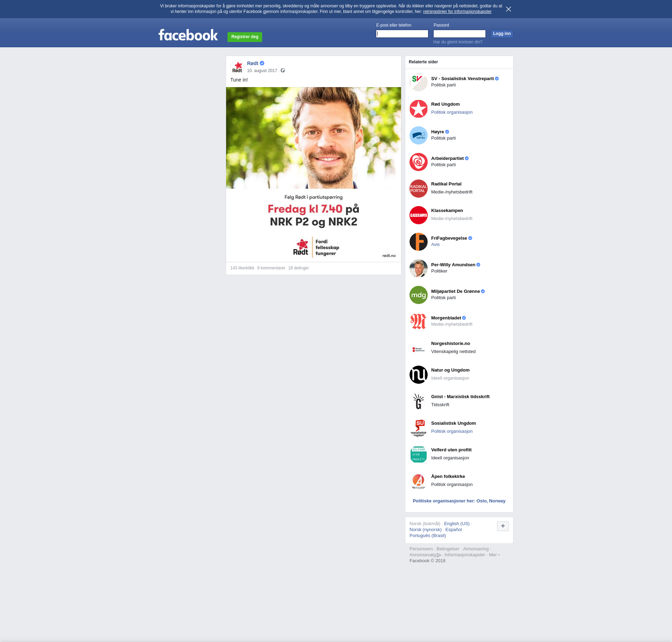Expand the Mer footer dropdown
Image resolution: width=672 pixels, height=642 pixels.
(x=494, y=555)
